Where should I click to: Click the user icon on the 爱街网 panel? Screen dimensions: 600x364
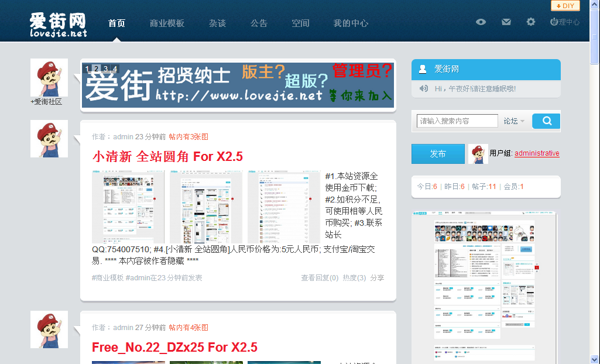(x=422, y=70)
